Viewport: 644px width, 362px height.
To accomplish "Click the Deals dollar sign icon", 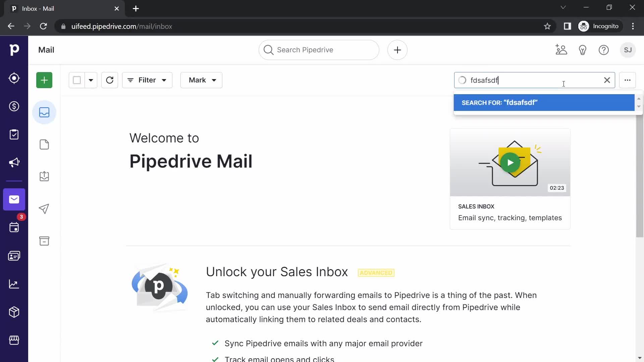I will pos(14,106).
